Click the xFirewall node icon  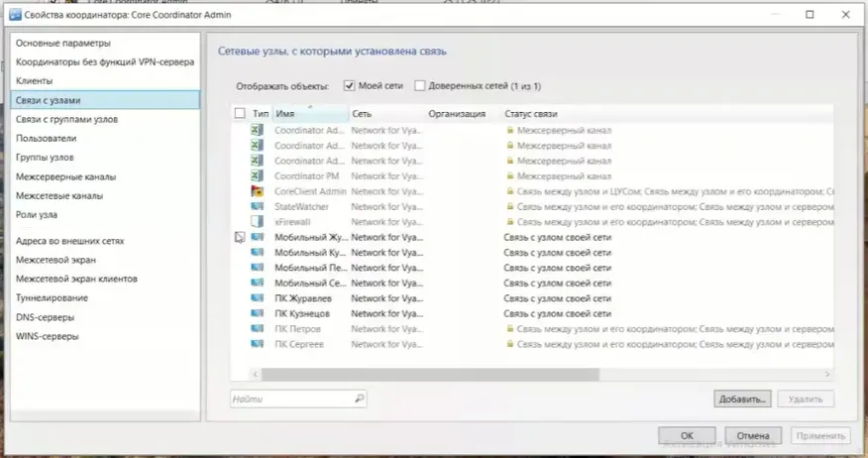coord(257,221)
